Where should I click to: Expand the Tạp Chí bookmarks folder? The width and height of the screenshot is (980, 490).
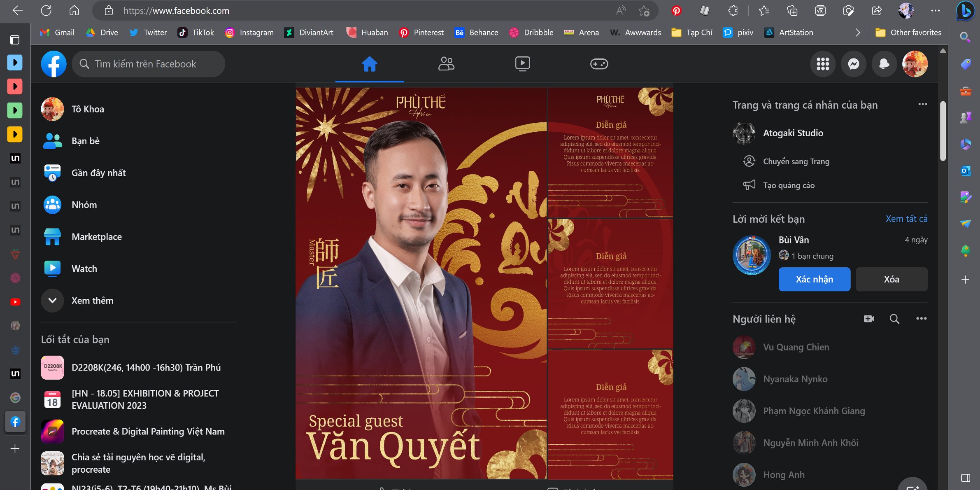pyautogui.click(x=691, y=33)
